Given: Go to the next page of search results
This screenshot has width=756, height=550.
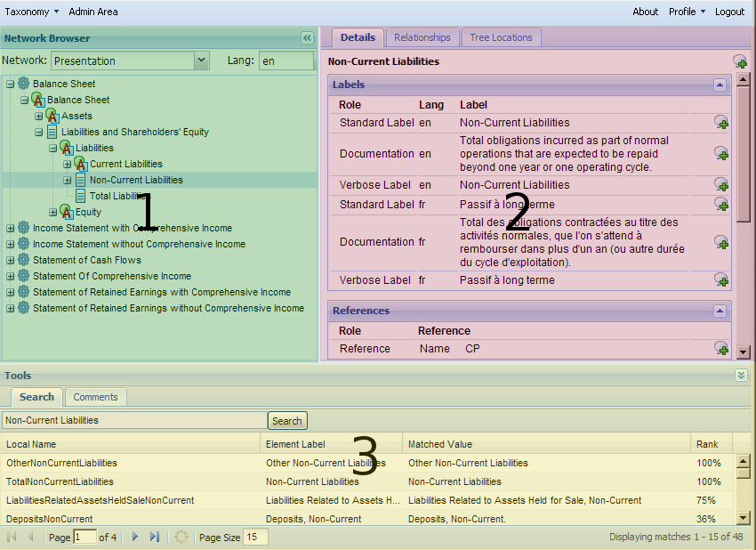Looking at the screenshot, I should 134,537.
